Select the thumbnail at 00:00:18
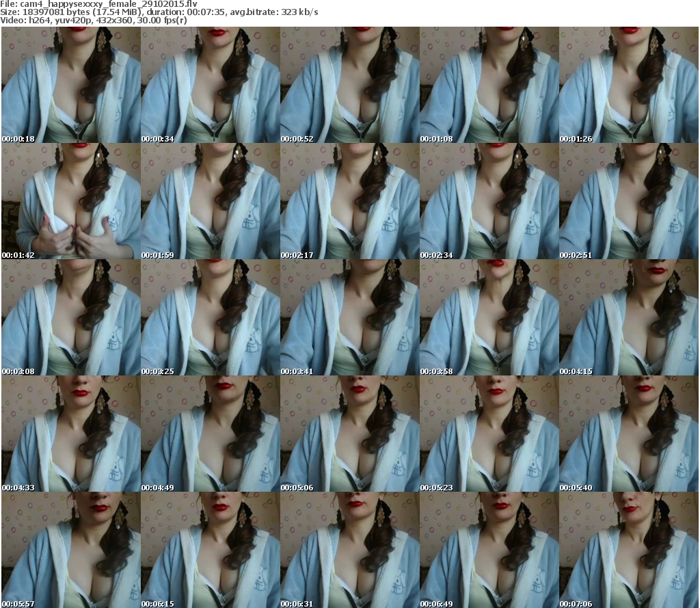Viewport: 700px width, 608px height. [71, 85]
